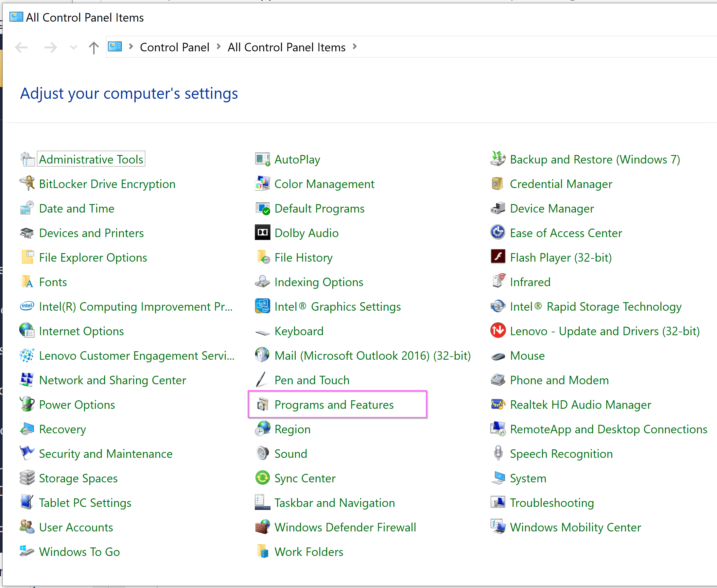Screen dimensions: 717x588
Task: Open the File Explorer Options link
Action: (93, 258)
